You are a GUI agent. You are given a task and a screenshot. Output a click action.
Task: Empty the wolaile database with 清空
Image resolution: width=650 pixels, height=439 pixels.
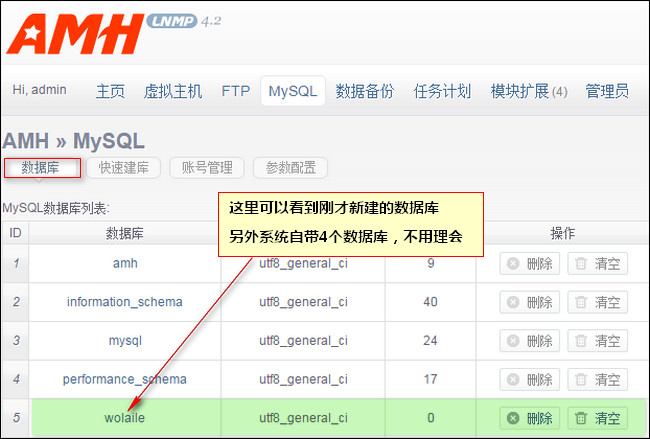pyautogui.click(x=597, y=418)
